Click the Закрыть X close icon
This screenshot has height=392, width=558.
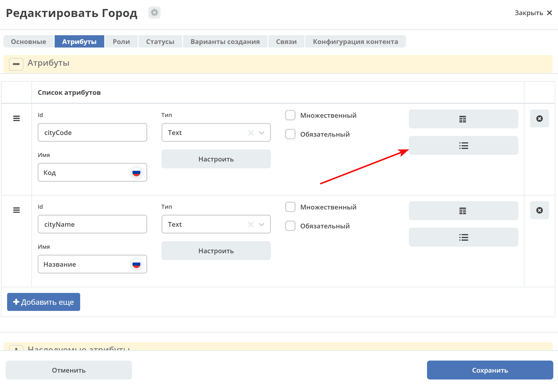click(549, 13)
